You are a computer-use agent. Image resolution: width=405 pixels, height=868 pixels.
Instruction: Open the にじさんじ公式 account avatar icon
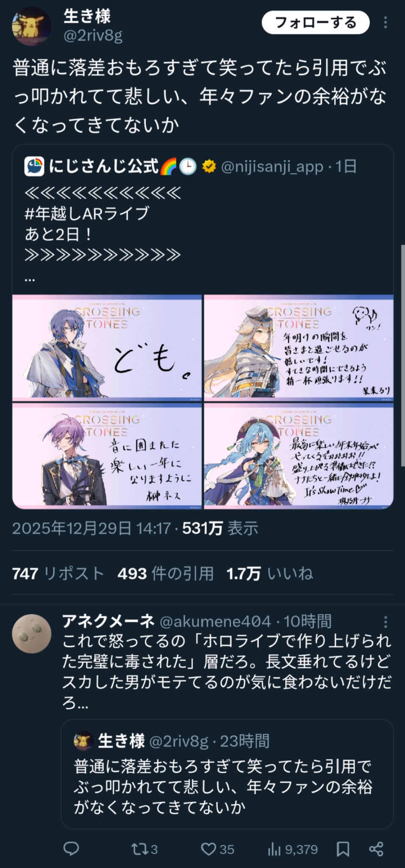[x=34, y=167]
